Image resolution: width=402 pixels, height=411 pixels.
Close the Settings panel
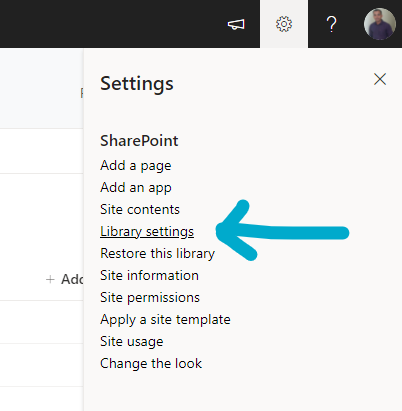pos(380,79)
